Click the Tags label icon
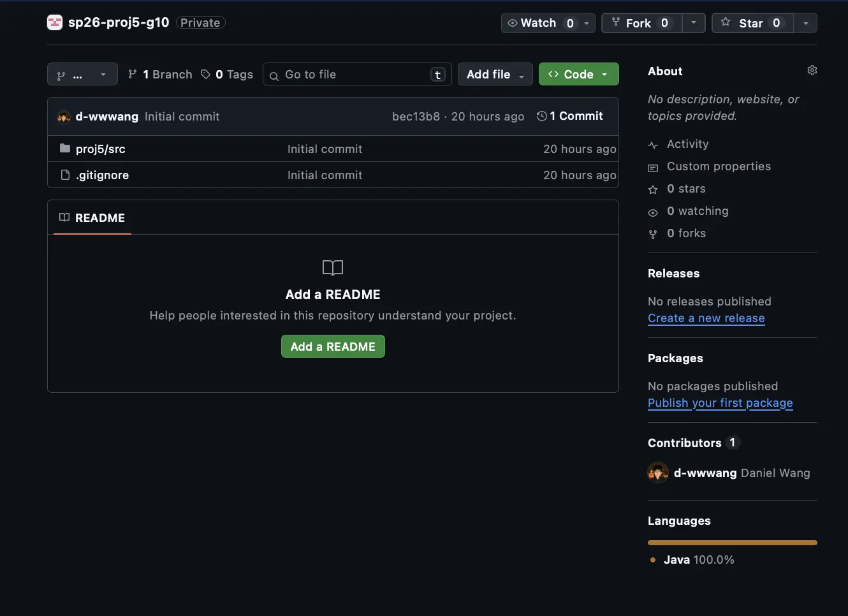 (x=205, y=74)
